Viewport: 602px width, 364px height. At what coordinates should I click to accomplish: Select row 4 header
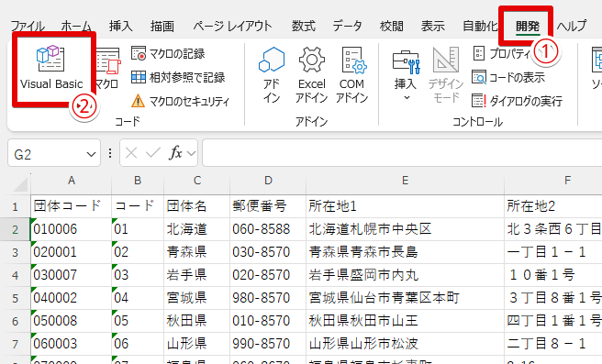tap(15, 275)
